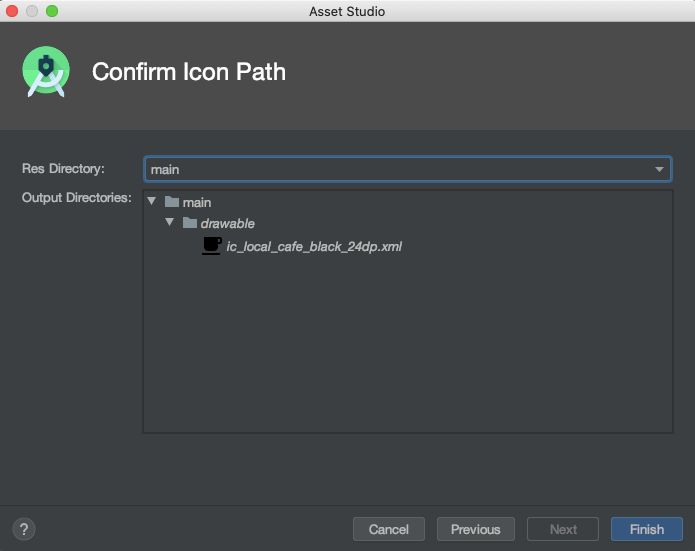Click the Cancel button
This screenshot has width=695, height=551.
coord(389,529)
